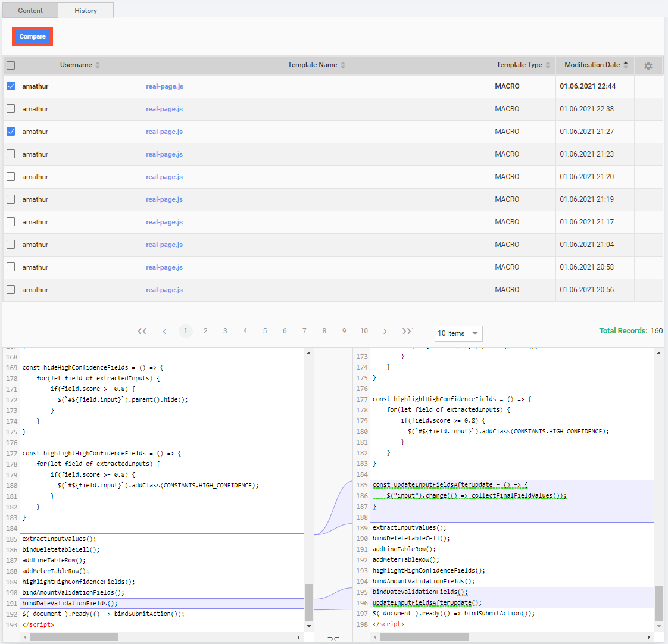Click scroll down arrow in right diff pane
Image resolution: width=668 pixels, height=644 pixels.
pyautogui.click(x=658, y=626)
